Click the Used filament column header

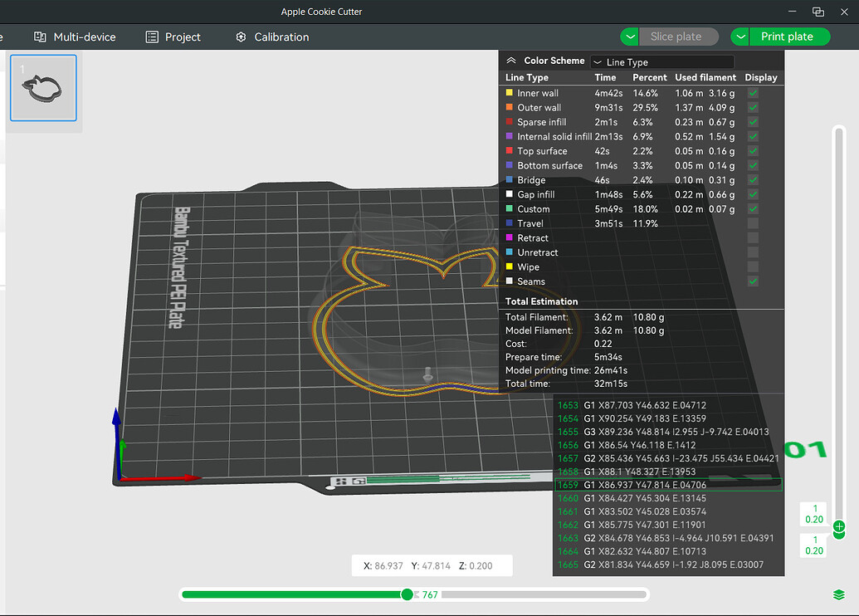point(705,77)
